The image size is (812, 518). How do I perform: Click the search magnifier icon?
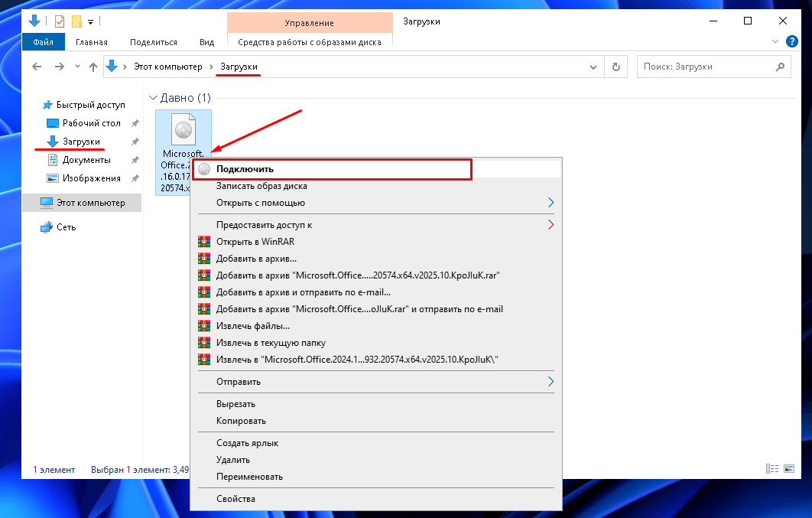(x=781, y=67)
